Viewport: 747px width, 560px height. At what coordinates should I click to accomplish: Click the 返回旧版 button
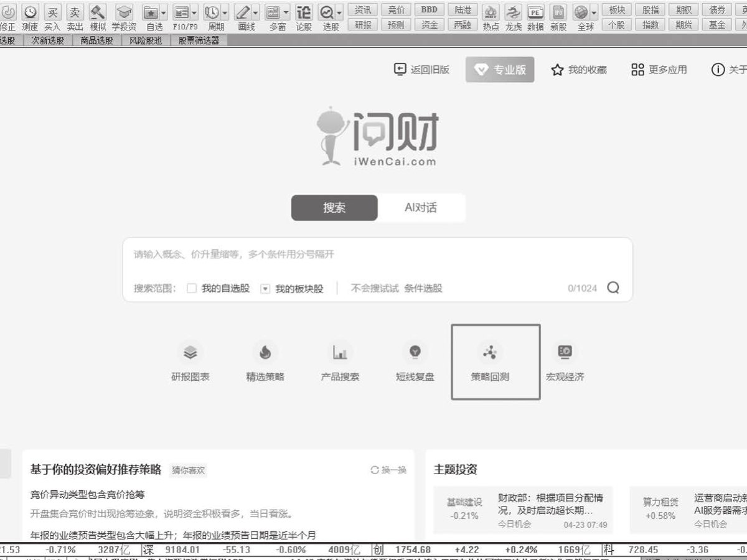pyautogui.click(x=421, y=70)
